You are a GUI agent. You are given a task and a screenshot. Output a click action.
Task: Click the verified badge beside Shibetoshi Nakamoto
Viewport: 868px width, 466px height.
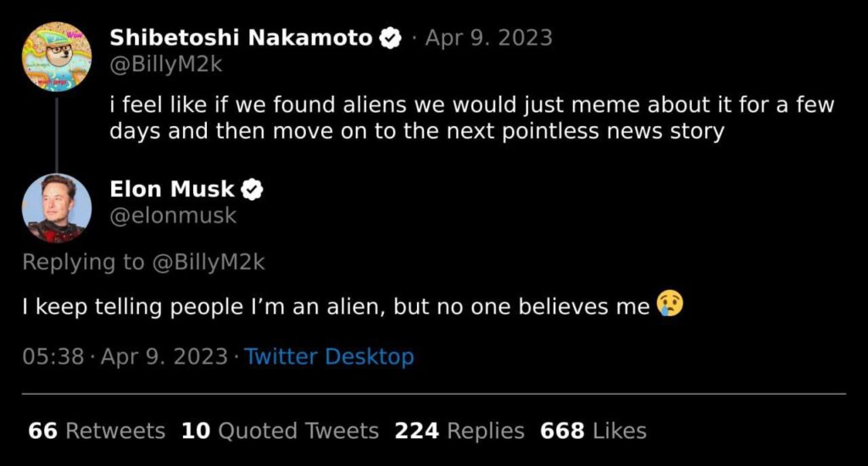[390, 38]
